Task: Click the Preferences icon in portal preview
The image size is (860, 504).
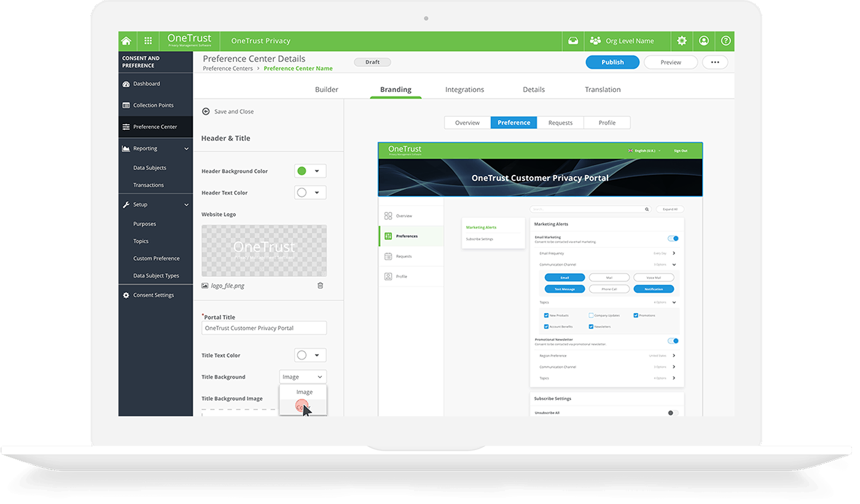Action: 388,236
